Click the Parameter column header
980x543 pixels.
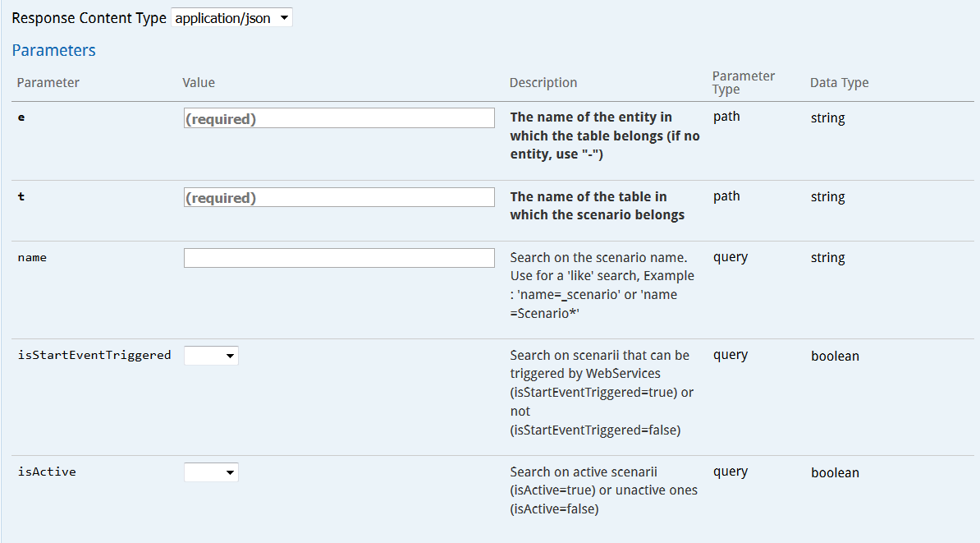tap(48, 82)
